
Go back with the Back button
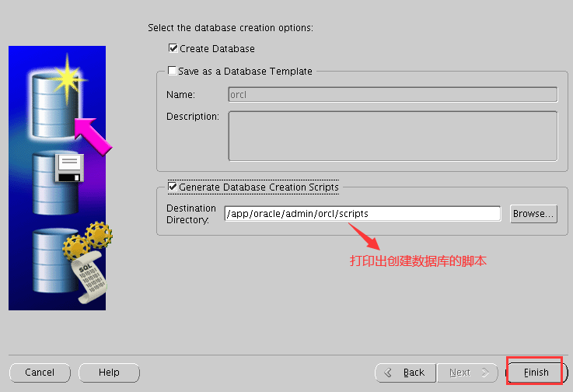point(405,373)
